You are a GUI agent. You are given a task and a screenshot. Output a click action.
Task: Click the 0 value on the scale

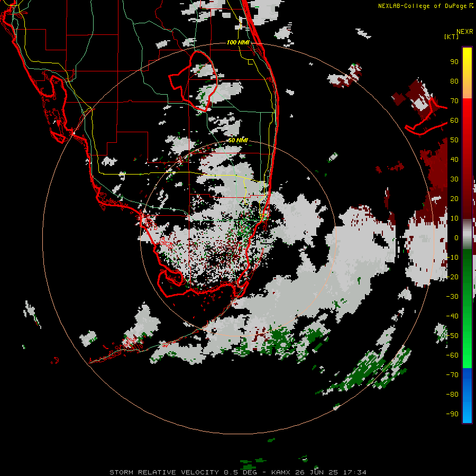pyautogui.click(x=456, y=237)
